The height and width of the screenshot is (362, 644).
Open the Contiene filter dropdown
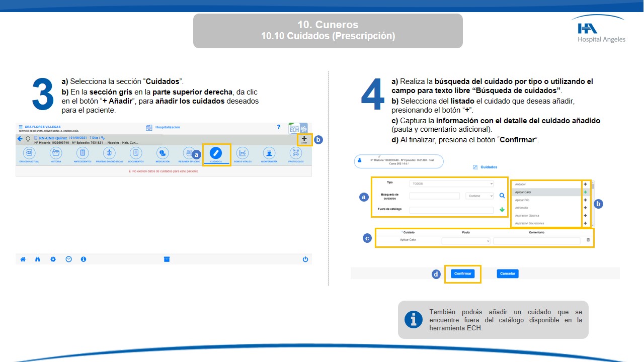[x=479, y=196]
